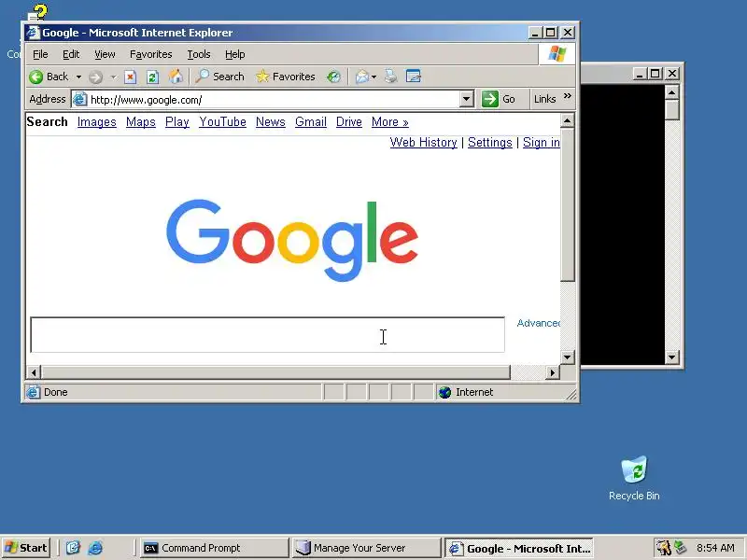Click the help question mark desktop icon
The image size is (747, 560).
click(x=37, y=13)
